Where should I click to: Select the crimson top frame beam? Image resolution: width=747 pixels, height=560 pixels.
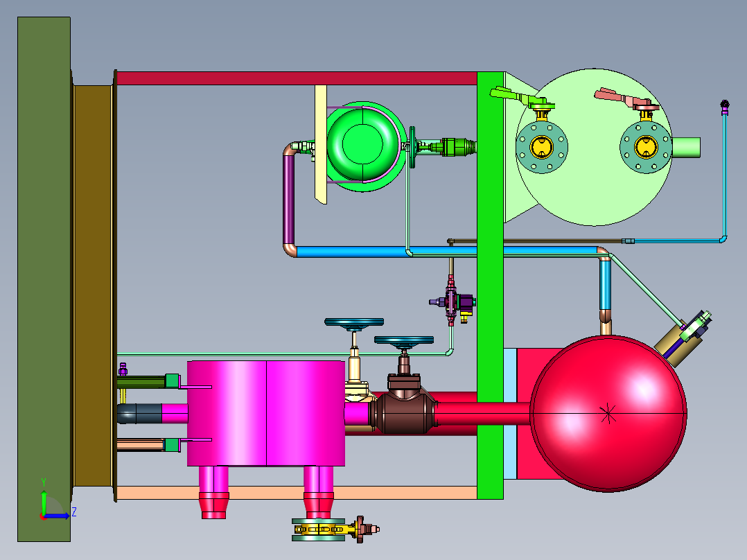297,78
